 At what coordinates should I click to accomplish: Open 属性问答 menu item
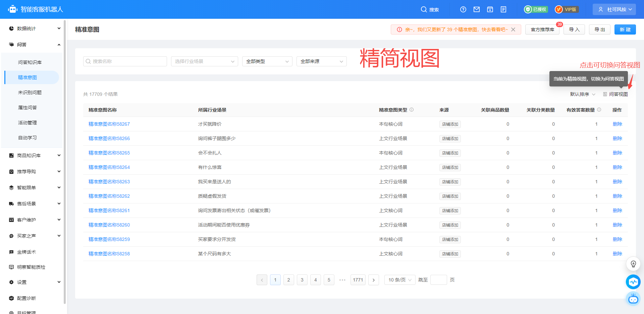tap(28, 108)
